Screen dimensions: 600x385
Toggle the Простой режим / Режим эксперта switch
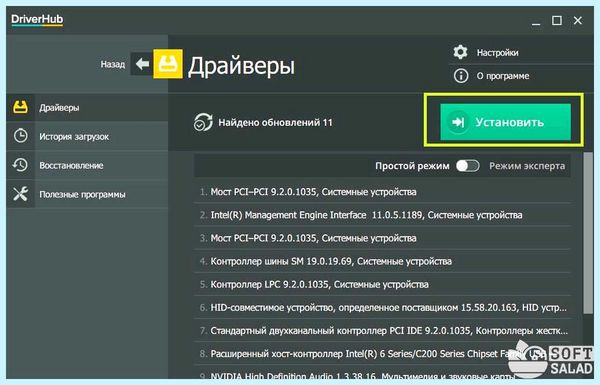[x=468, y=166]
